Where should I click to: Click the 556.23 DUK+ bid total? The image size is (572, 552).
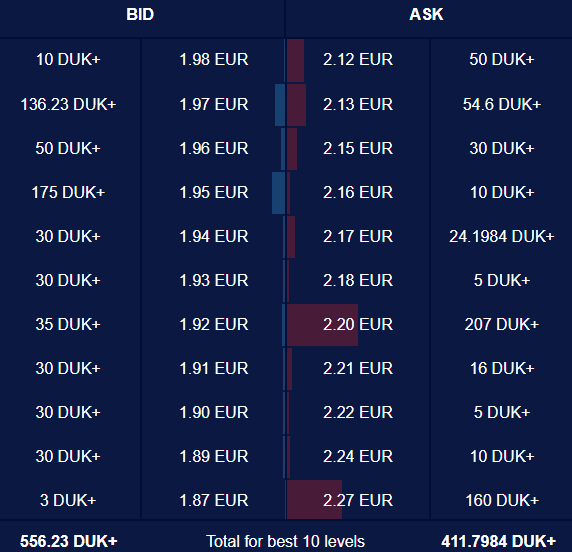point(69,541)
